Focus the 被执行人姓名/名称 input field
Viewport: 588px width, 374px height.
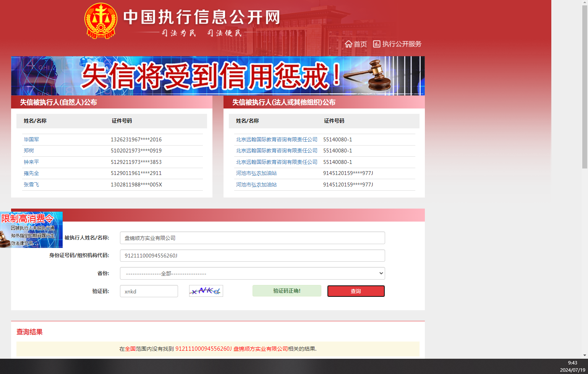tap(252, 238)
